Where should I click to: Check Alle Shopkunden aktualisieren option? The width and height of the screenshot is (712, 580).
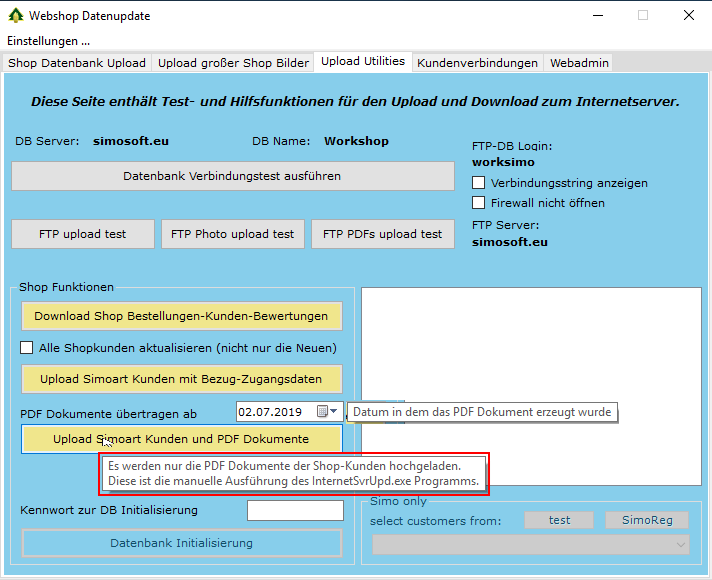click(28, 348)
